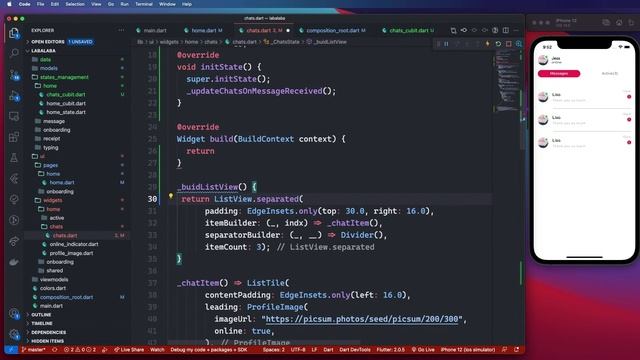
Task: Click the master branch in status bar
Action: (x=34, y=350)
